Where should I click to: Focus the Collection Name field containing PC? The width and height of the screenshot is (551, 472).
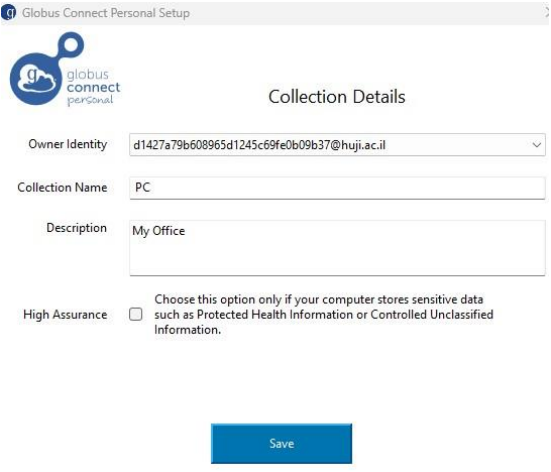337,188
